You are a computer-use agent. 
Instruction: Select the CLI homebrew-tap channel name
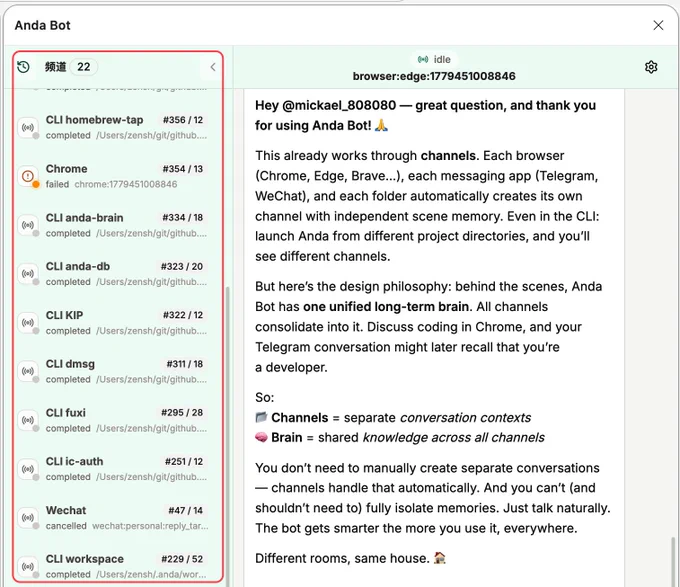95,120
